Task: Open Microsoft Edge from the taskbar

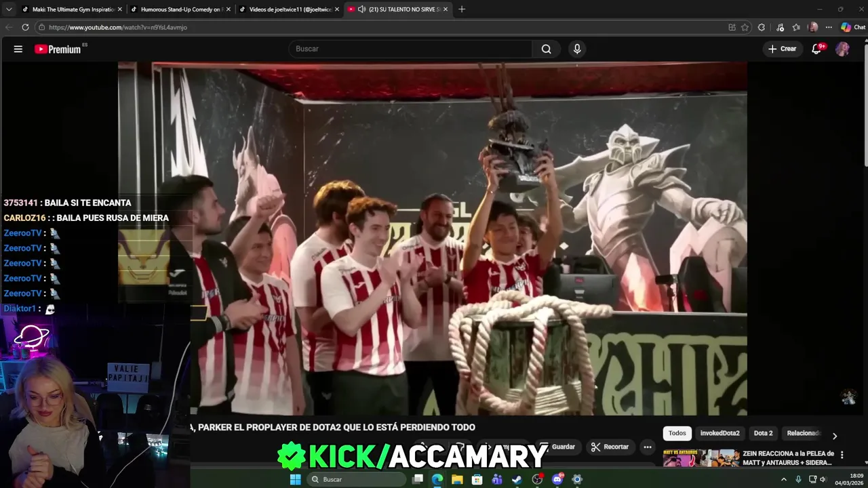Action: (x=437, y=479)
